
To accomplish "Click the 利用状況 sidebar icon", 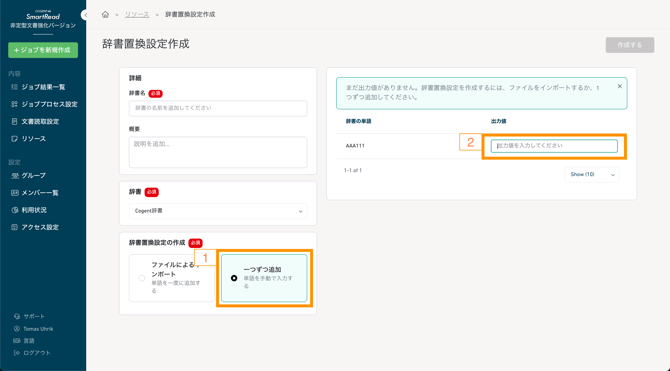I will tap(15, 210).
